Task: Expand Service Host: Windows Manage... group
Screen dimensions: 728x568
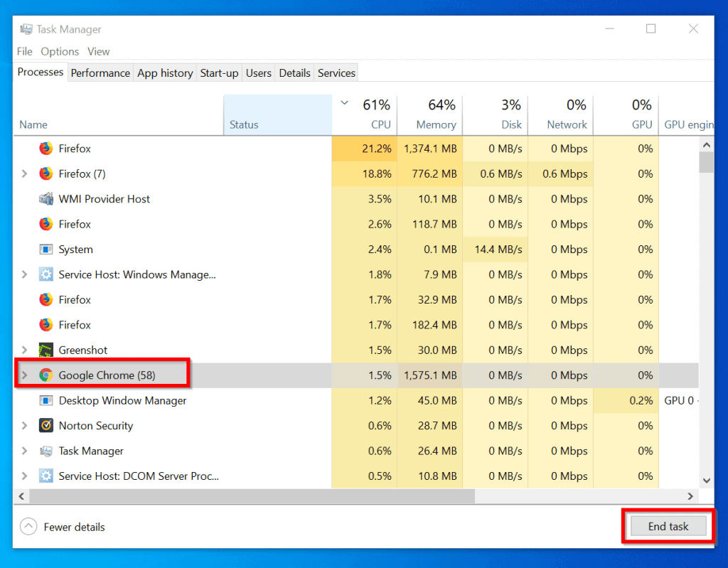Action: 25,274
